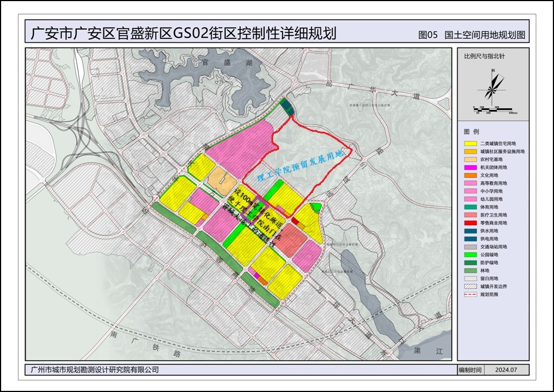
Task: Click the 城镇开发边界 legend label text
Action: (x=493, y=286)
